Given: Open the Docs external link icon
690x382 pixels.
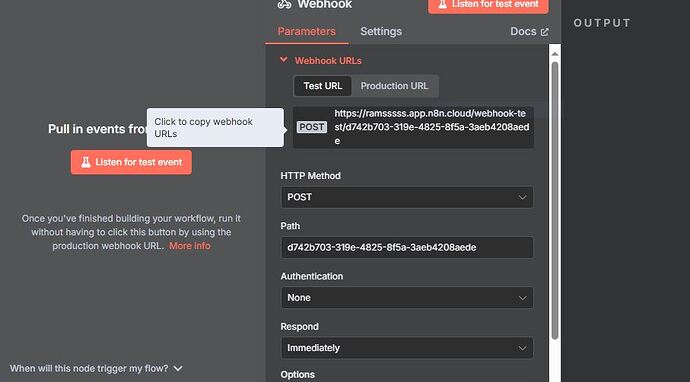Looking at the screenshot, I should coord(544,32).
